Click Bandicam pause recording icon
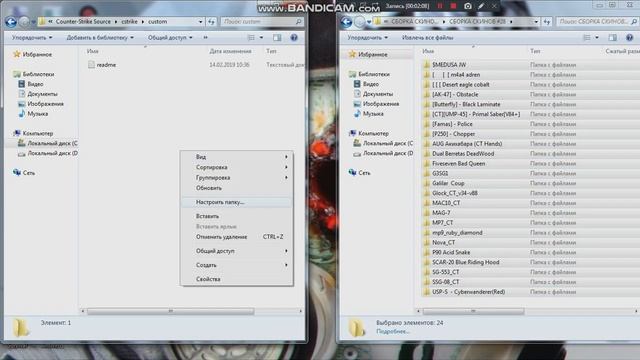640x360 pixels. [440, 6]
